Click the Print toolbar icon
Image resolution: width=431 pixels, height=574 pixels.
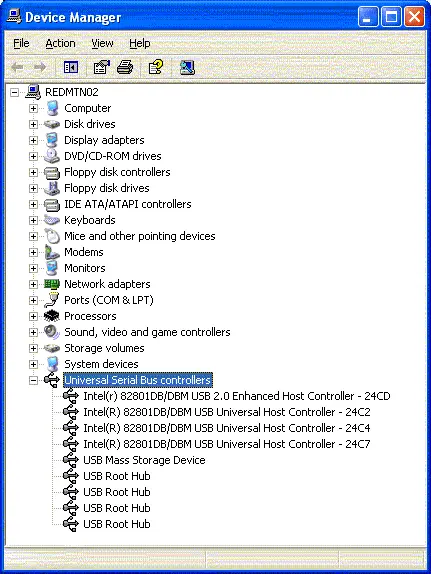pyautogui.click(x=125, y=67)
